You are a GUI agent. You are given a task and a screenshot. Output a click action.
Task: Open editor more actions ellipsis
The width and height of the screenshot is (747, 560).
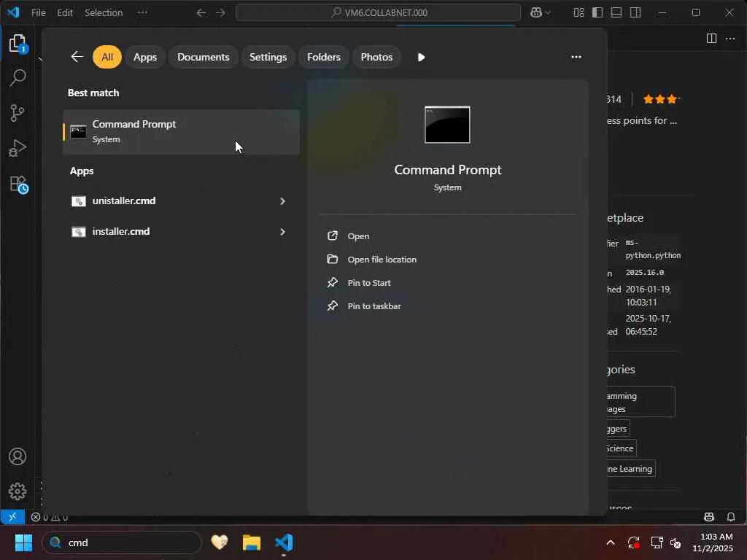pos(730,39)
